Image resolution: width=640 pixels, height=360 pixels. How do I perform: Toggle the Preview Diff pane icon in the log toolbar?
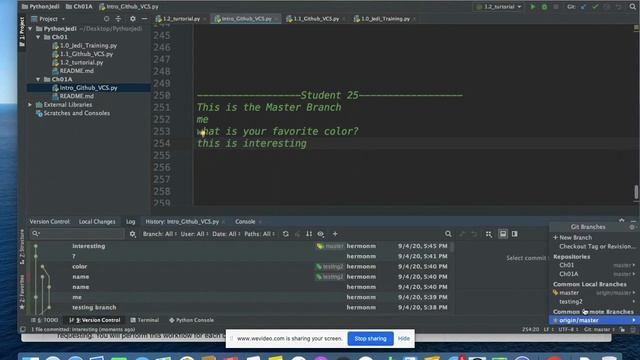pyautogui.click(x=515, y=234)
